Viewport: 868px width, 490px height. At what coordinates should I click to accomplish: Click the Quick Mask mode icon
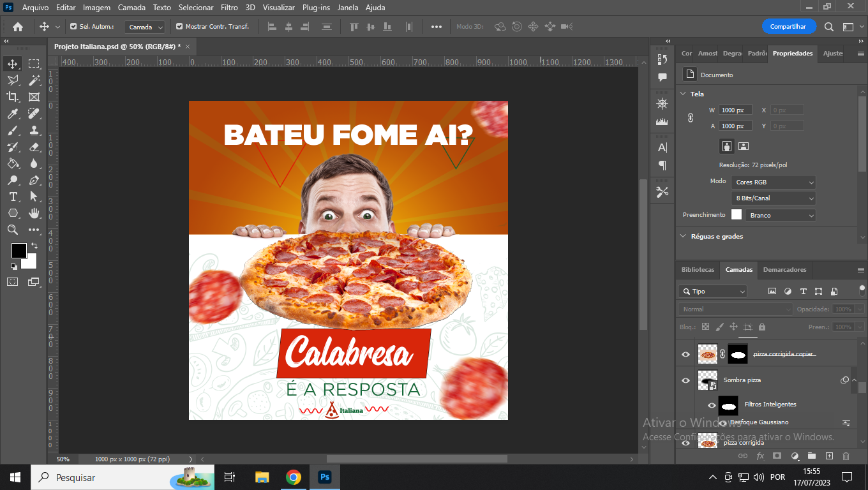(13, 281)
